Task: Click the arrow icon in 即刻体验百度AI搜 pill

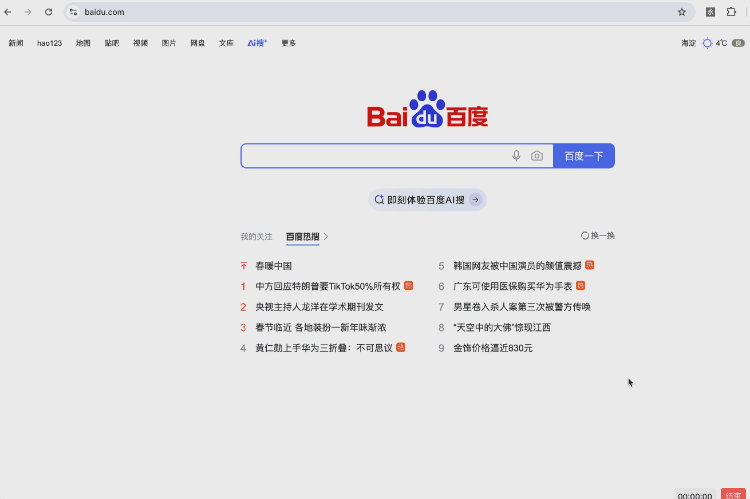Action: [475, 200]
